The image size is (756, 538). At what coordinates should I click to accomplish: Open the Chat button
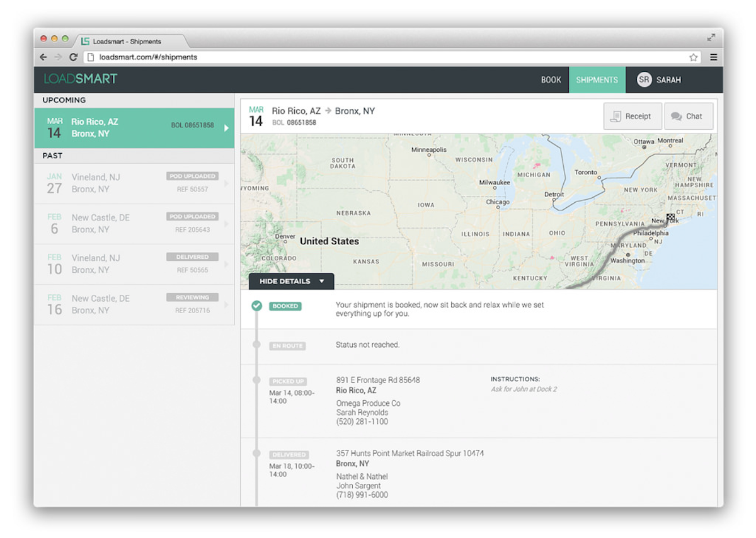coord(689,116)
